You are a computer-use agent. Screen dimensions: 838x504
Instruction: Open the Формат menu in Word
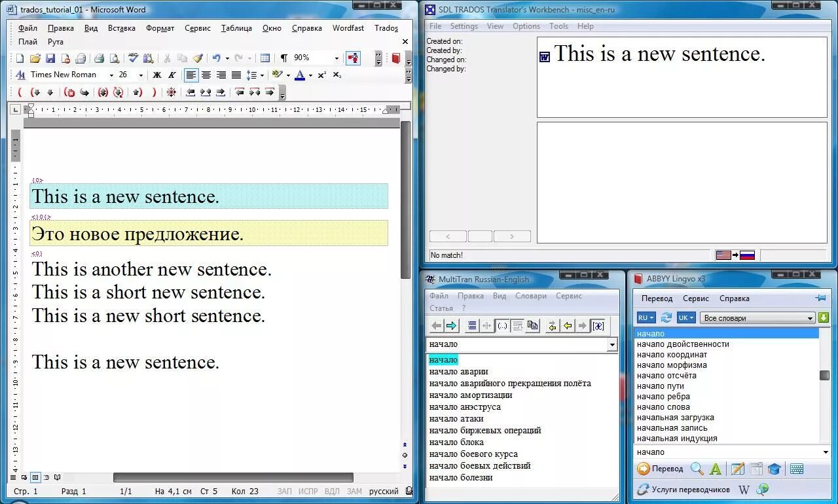click(160, 28)
